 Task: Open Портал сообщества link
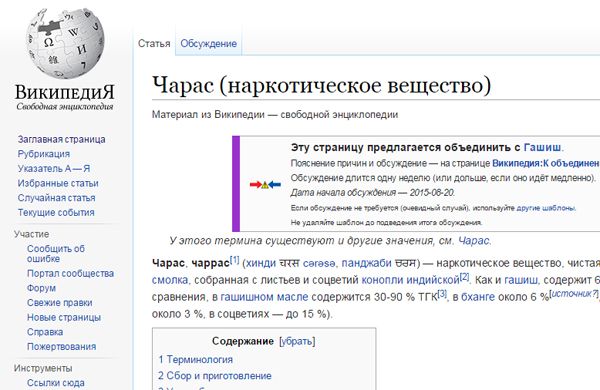70,273
